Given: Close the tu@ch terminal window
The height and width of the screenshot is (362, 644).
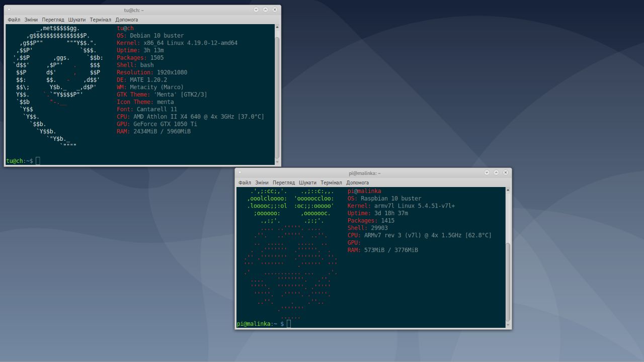Looking at the screenshot, I should 275,10.
